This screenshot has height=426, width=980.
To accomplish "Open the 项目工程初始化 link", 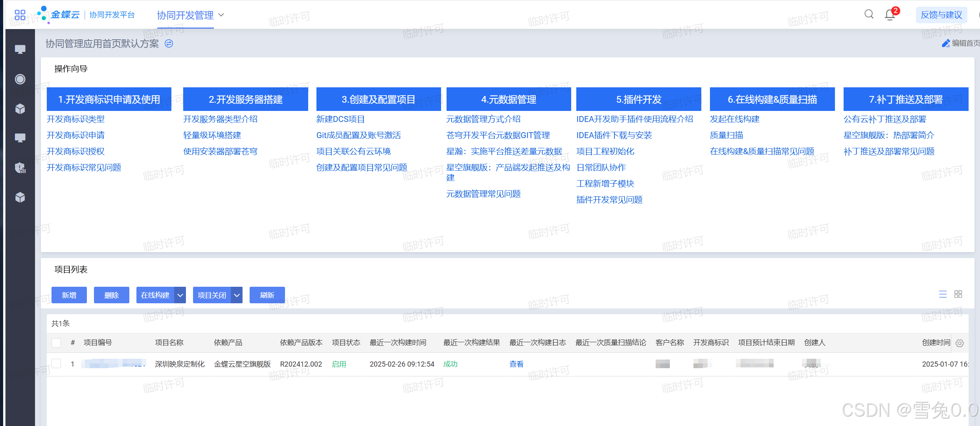I will pos(605,151).
